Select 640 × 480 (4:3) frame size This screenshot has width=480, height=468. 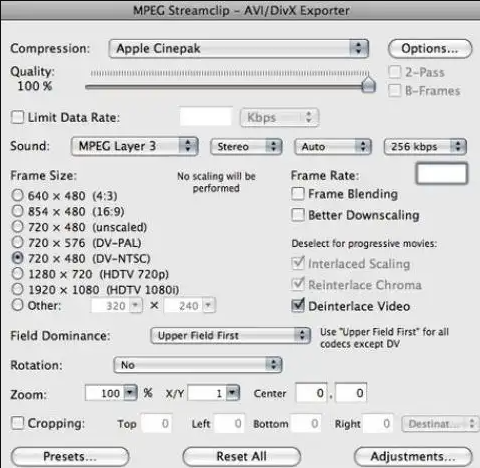(17, 195)
